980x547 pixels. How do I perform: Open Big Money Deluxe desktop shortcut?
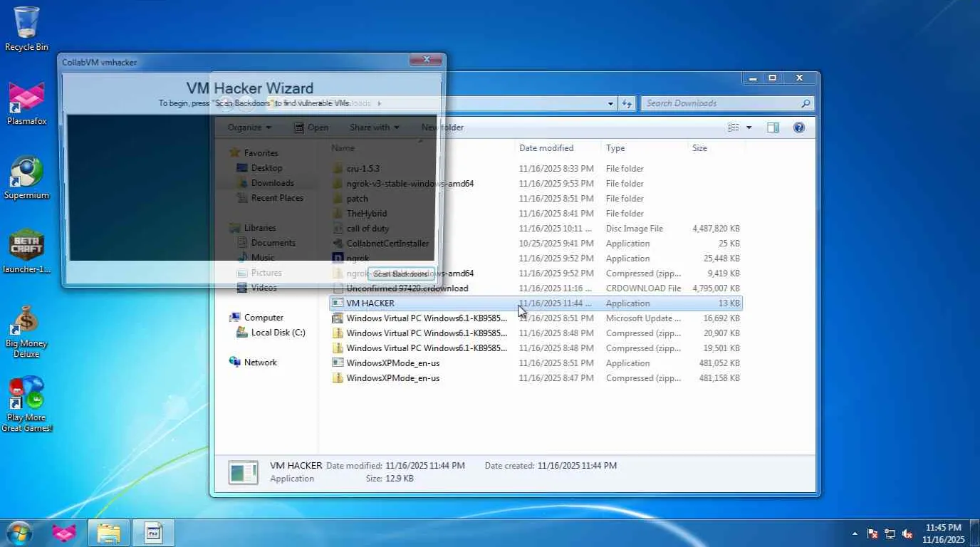(x=26, y=331)
